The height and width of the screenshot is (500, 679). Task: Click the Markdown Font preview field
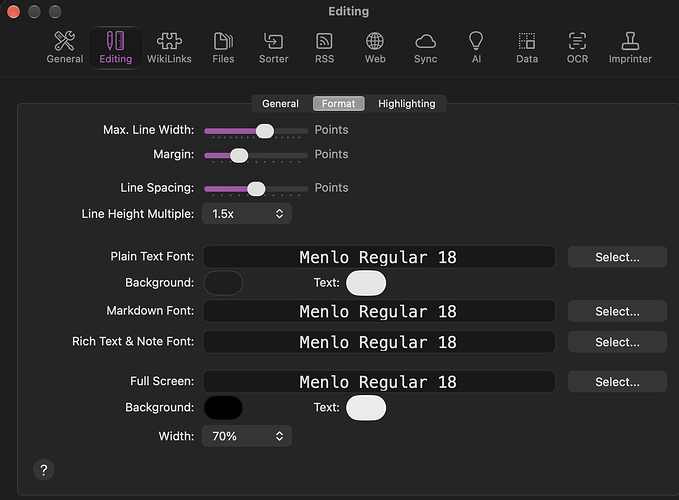pyautogui.click(x=379, y=311)
